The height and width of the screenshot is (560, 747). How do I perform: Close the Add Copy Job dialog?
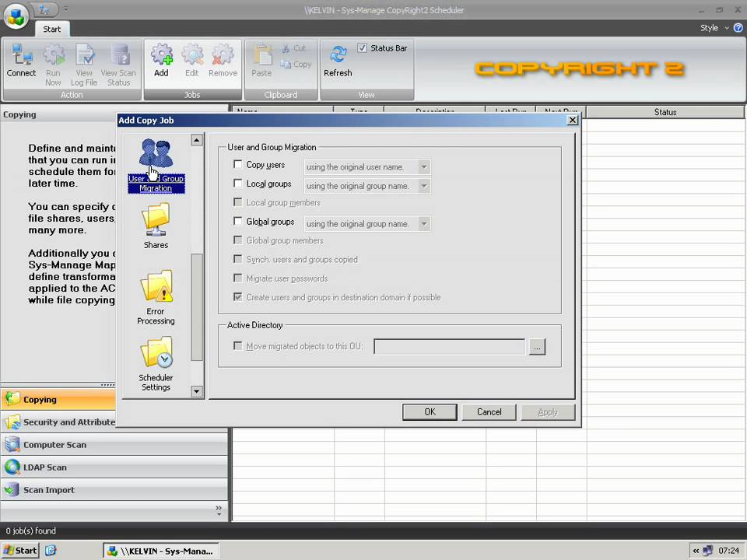(x=573, y=120)
